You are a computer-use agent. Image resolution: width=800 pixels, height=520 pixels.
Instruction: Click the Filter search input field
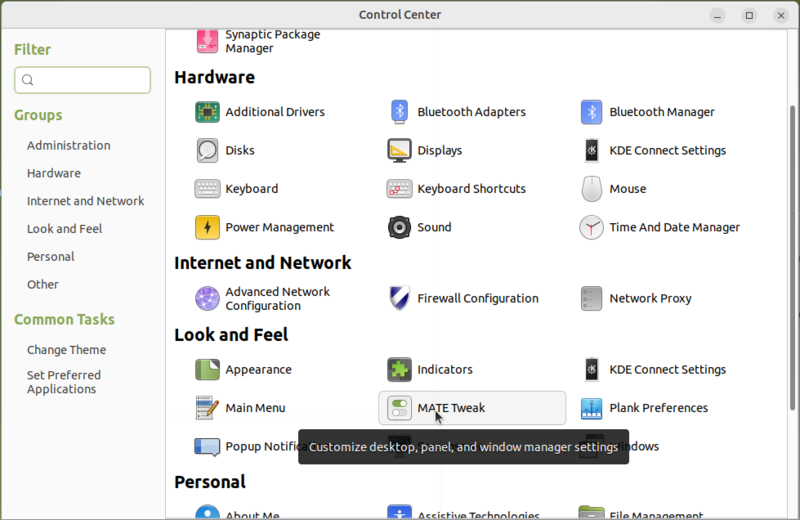pos(82,80)
